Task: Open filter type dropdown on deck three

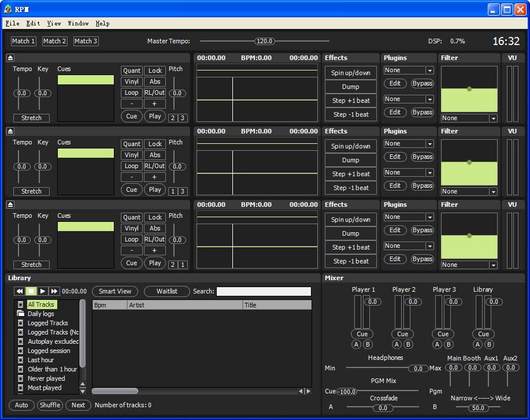Action: pos(493,265)
